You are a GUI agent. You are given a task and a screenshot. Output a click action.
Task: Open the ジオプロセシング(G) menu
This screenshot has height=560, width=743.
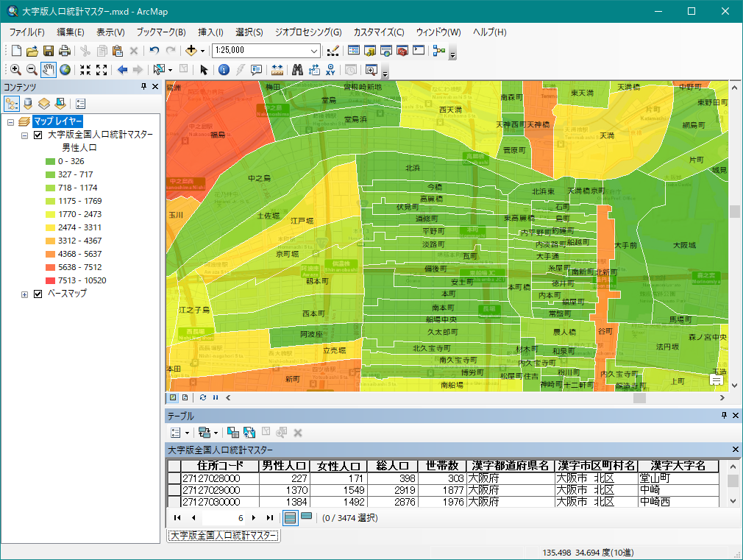pyautogui.click(x=308, y=32)
